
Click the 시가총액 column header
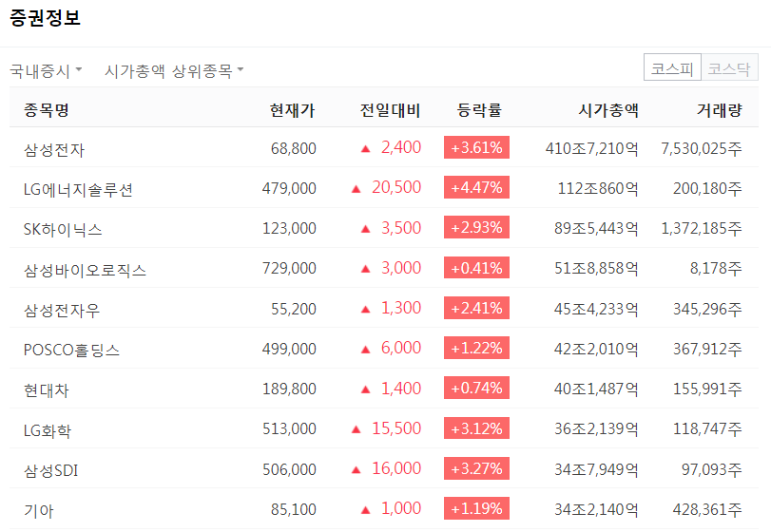pos(608,109)
